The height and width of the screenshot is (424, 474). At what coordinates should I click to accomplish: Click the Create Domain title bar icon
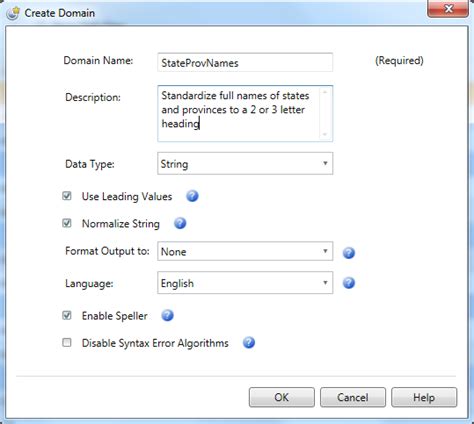(13, 13)
